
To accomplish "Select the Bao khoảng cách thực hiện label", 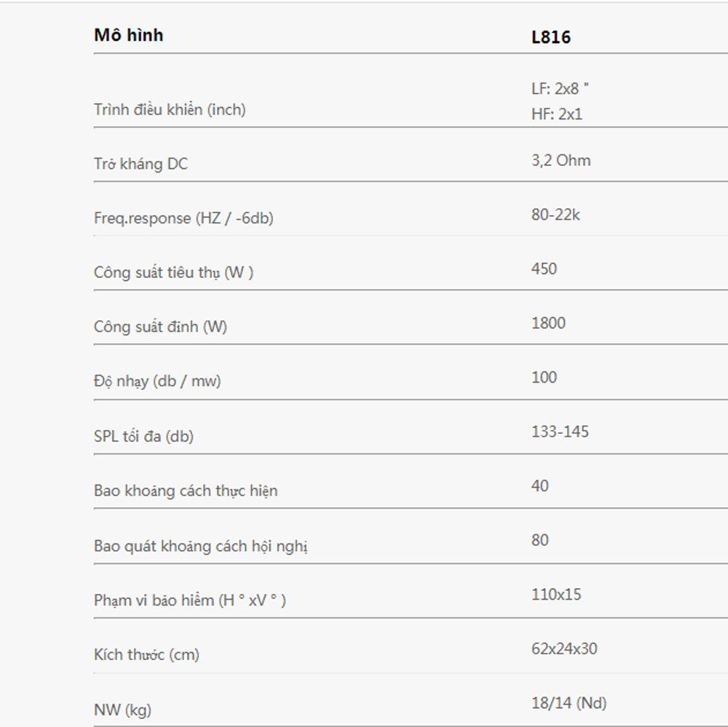I will coord(186,490).
